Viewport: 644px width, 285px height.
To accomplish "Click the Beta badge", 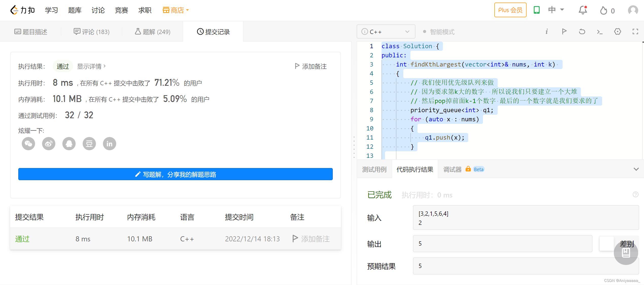I will coord(479,169).
